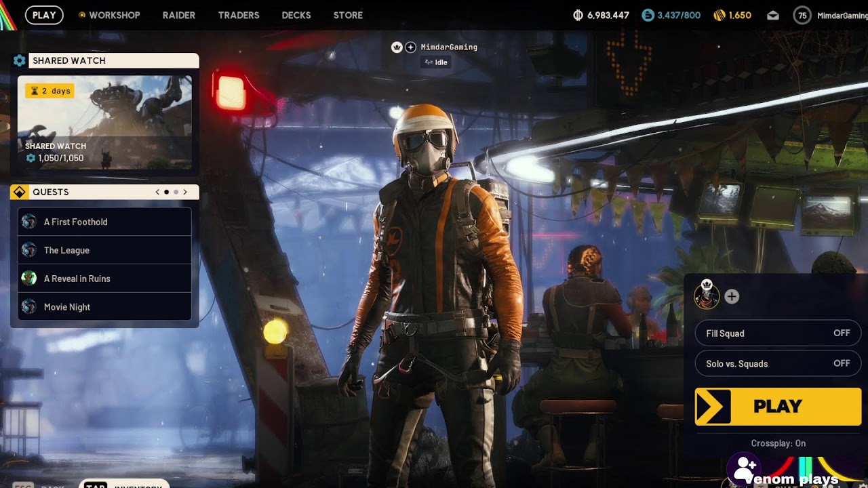Viewport: 868px width, 488px height.
Task: Click the 1,050/1,050 Shared Watch progress value
Action: click(x=61, y=158)
